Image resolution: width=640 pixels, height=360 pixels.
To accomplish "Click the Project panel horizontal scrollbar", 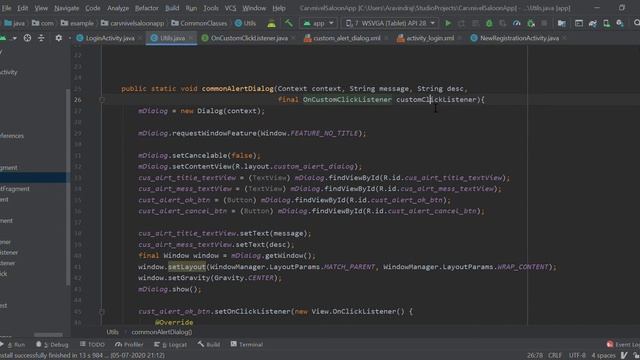I will (48, 334).
